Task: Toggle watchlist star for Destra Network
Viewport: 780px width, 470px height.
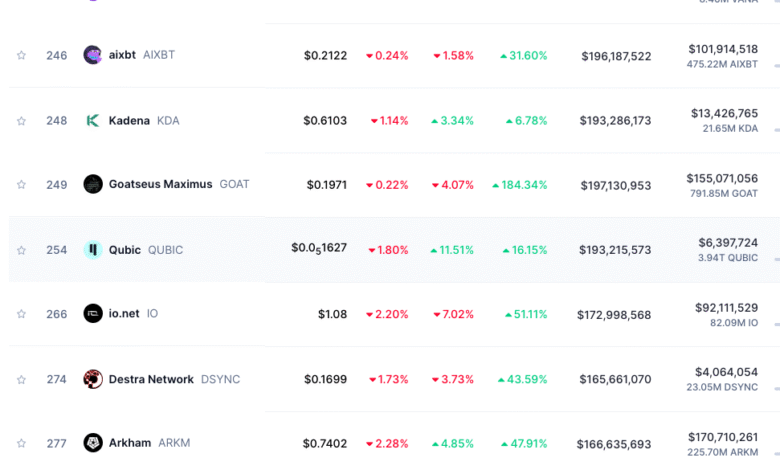Action: (x=21, y=379)
